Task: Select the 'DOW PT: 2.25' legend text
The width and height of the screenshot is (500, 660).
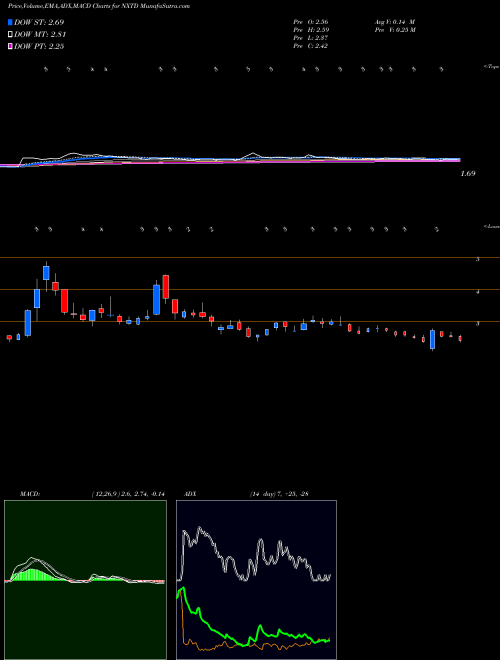Action: point(39,46)
